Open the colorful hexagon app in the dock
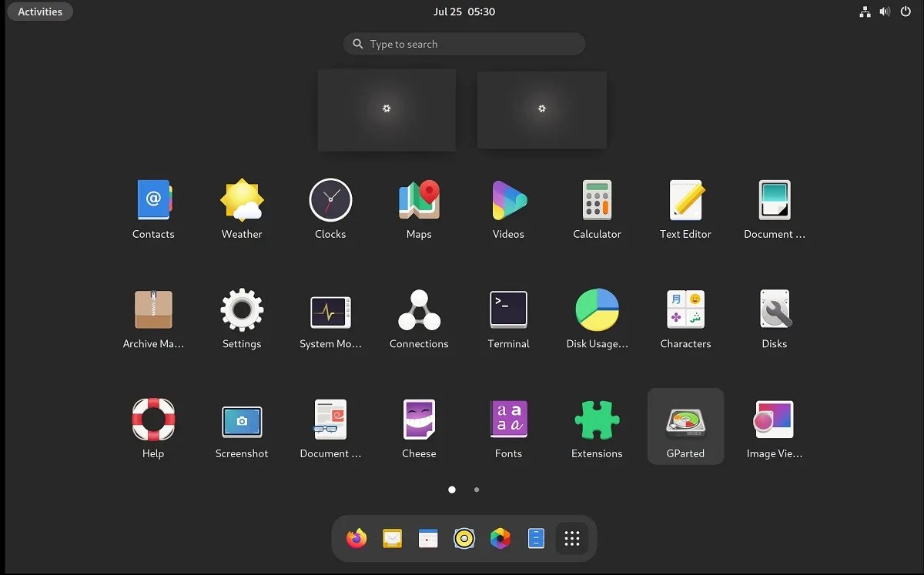Image resolution: width=924 pixels, height=575 pixels. pyautogui.click(x=500, y=538)
